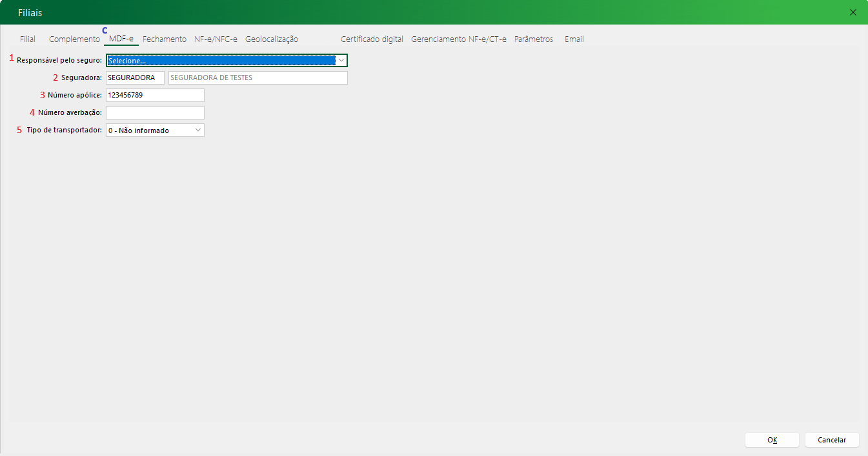Image resolution: width=868 pixels, height=456 pixels.
Task: Go to the Fechamento tab
Action: (x=165, y=39)
